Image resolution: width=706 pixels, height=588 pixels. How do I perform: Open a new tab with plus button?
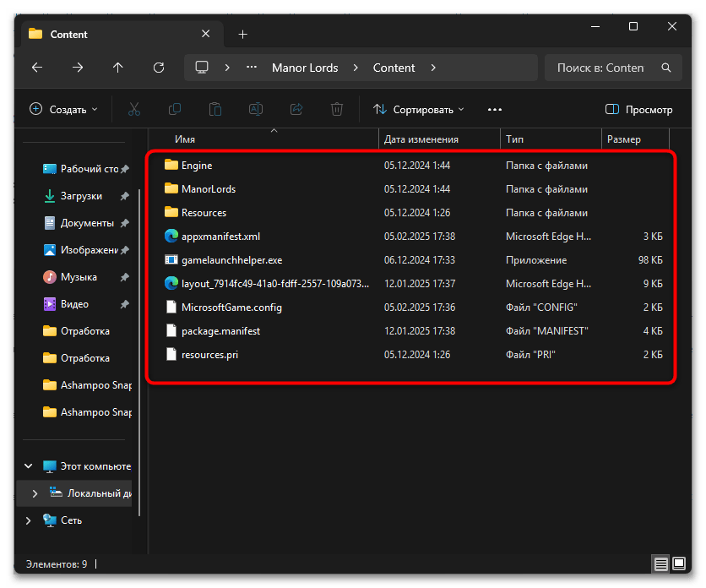point(242,35)
